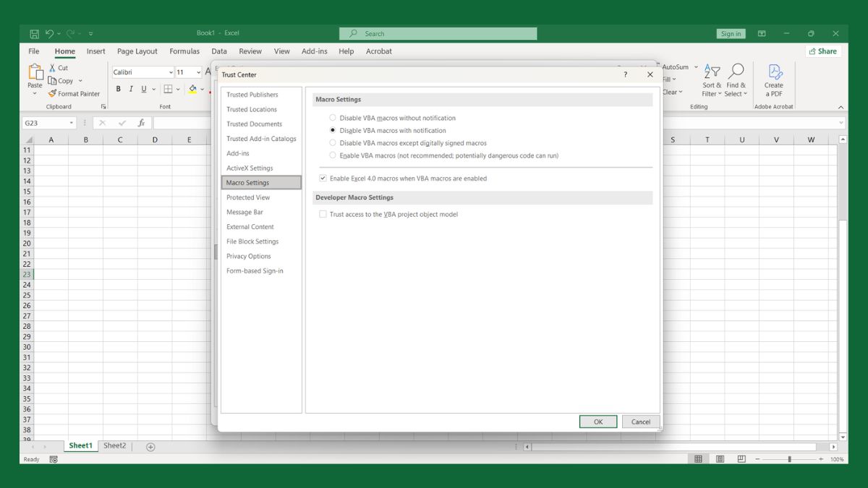The height and width of the screenshot is (488, 868).
Task: Switch to the Insert ribbon tab
Action: pyautogui.click(x=96, y=51)
